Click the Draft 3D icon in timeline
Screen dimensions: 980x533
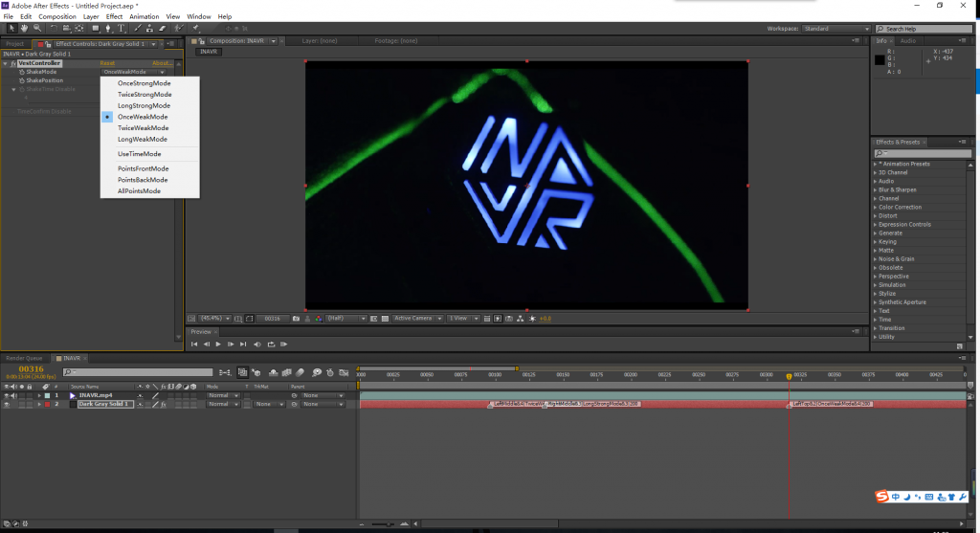point(256,372)
